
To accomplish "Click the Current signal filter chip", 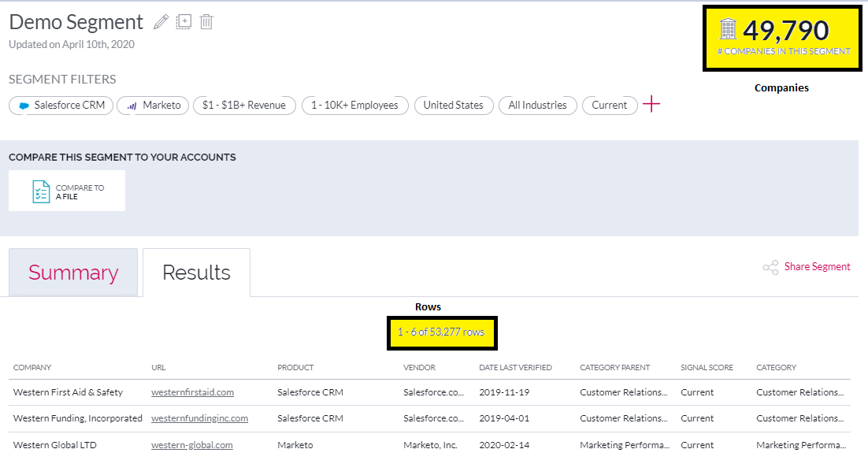I will (x=610, y=106).
